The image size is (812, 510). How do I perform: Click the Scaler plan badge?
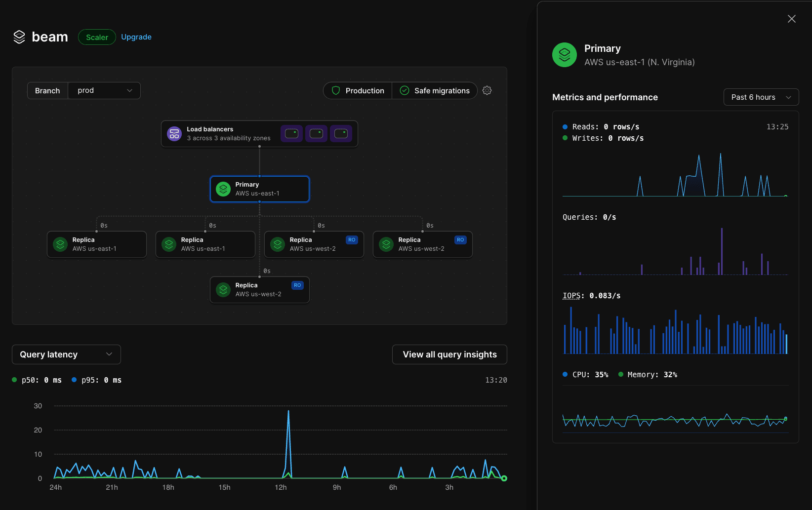click(x=97, y=37)
